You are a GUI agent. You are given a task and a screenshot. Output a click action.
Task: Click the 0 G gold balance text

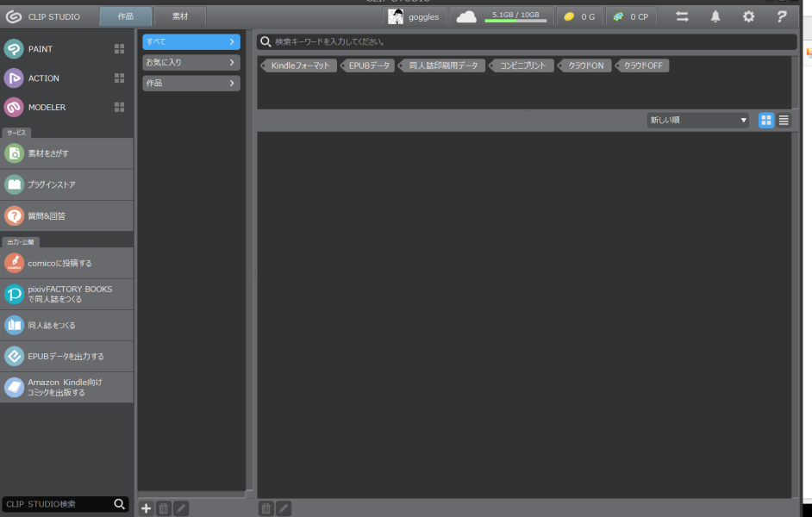pos(588,16)
